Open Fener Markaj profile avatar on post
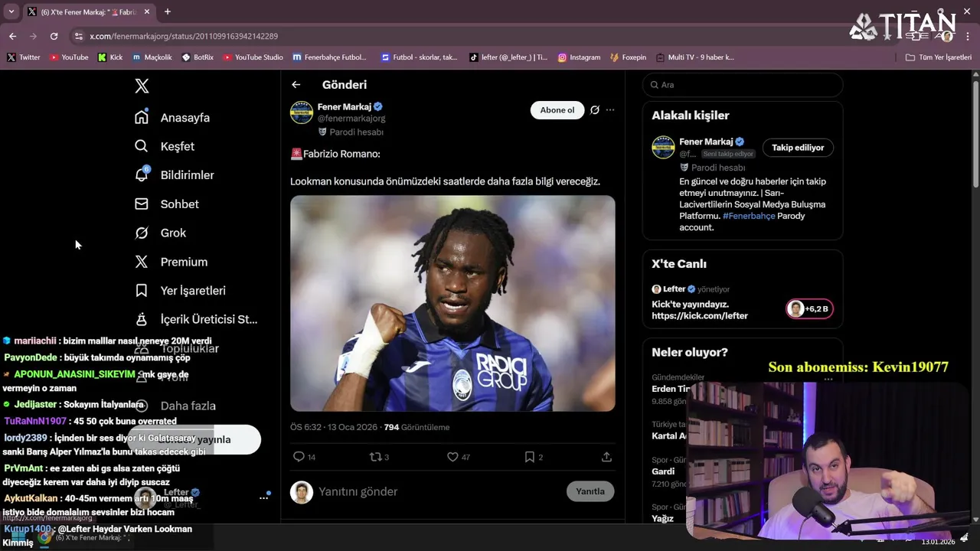This screenshot has height=551, width=980. click(x=302, y=112)
